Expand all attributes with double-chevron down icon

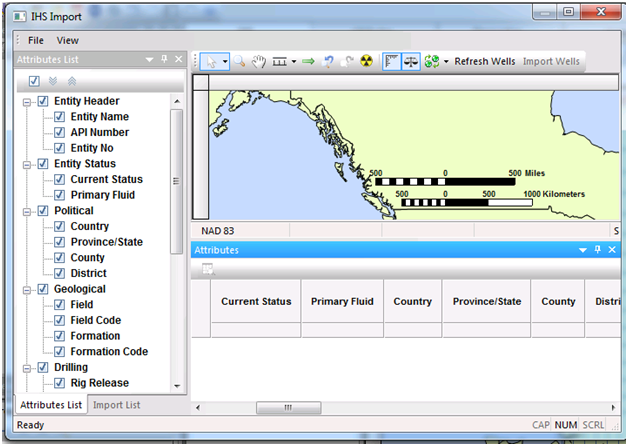53,81
